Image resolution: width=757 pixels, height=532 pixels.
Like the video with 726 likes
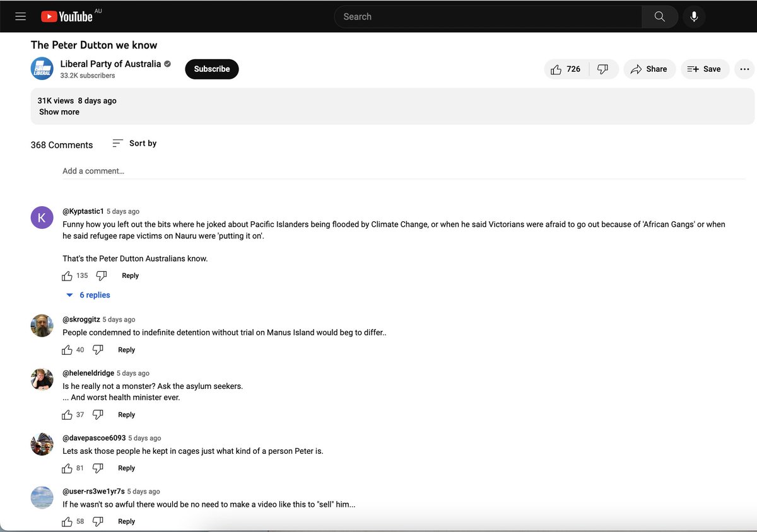pos(565,69)
